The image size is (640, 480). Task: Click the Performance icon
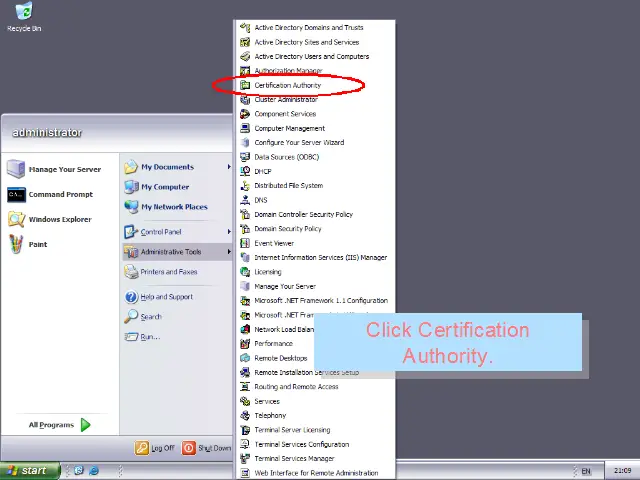tap(245, 344)
